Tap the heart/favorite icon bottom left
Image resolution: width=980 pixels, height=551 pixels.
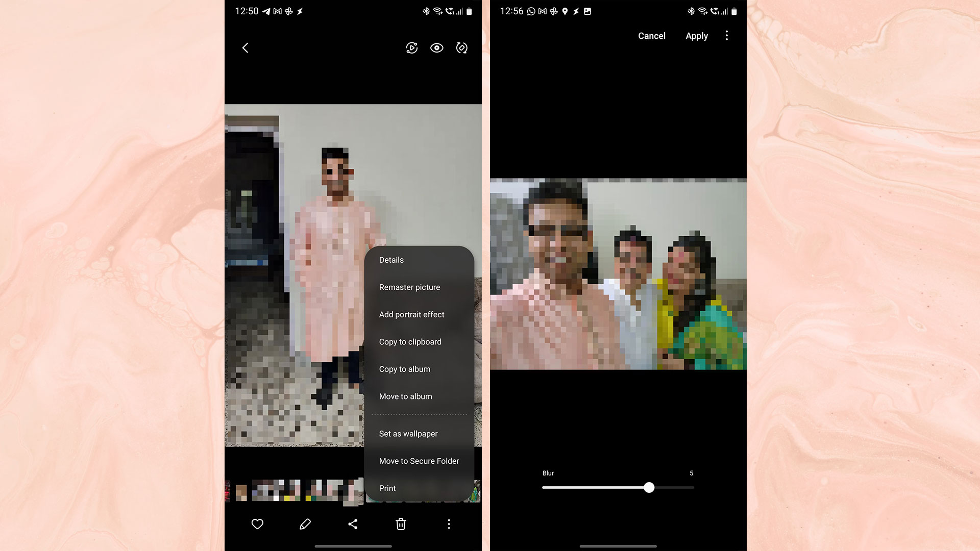(x=257, y=524)
